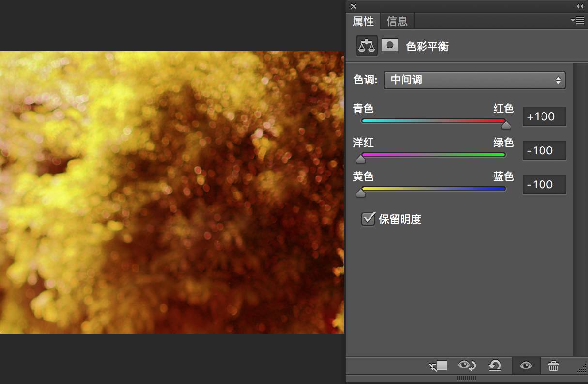Viewport: 588px width, 384px height.
Task: Clip adjustment to layer below icon
Action: click(438, 366)
